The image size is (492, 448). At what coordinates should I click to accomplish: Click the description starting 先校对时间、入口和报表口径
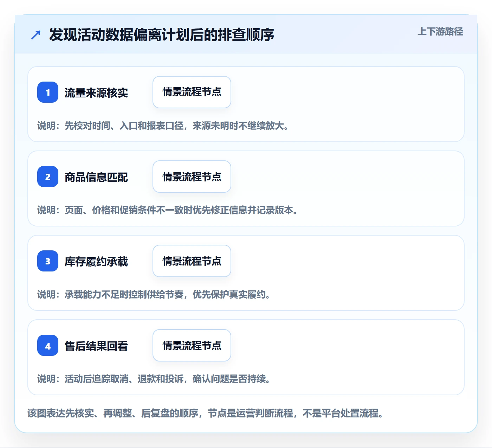163,126
